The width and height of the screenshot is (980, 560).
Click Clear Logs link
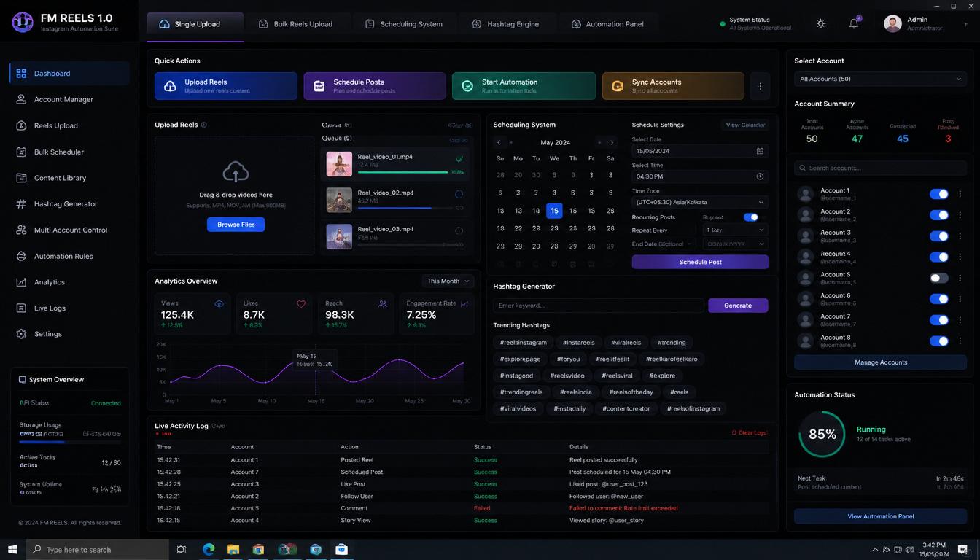pos(749,433)
